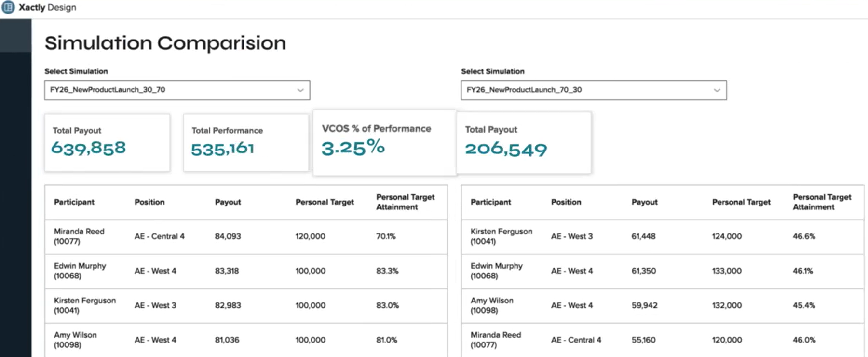The width and height of the screenshot is (868, 357).
Task: Click attainment value 46.1%
Action: point(803,271)
